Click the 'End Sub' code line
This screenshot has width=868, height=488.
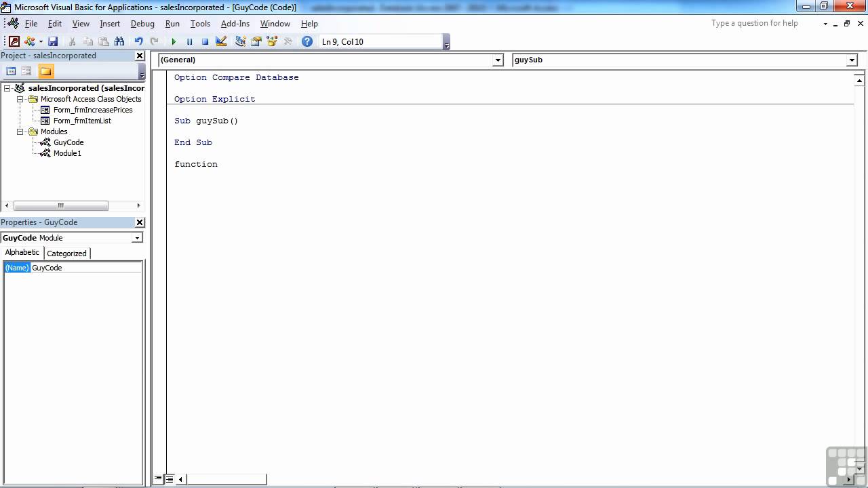(193, 142)
